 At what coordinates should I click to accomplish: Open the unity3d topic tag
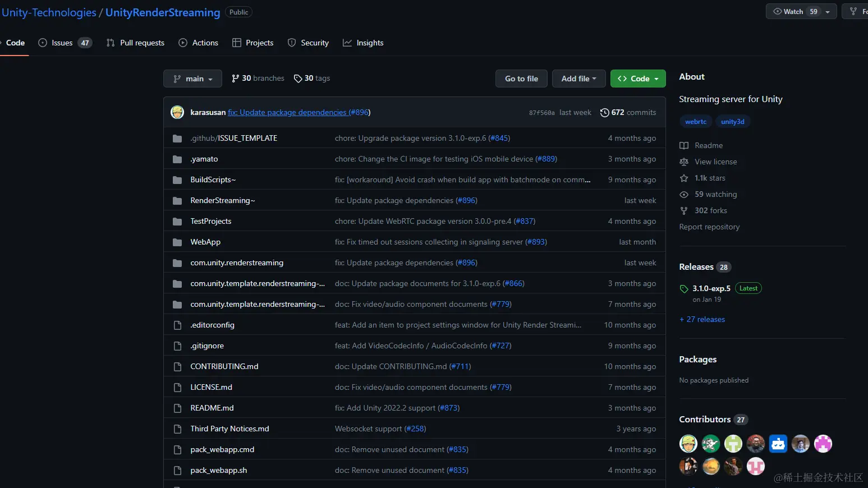pyautogui.click(x=733, y=122)
